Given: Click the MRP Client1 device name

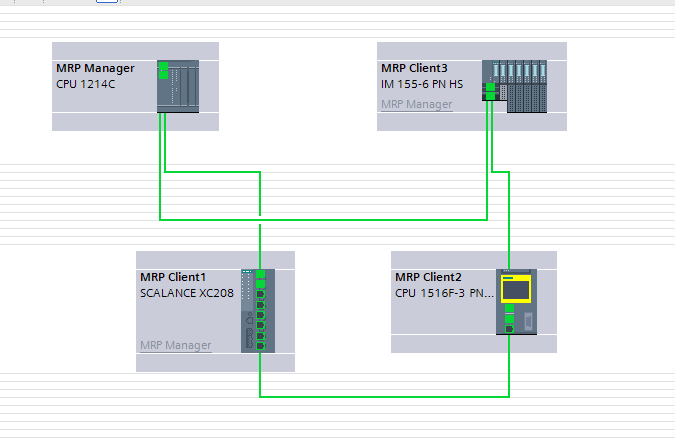Looking at the screenshot, I should 173,277.
